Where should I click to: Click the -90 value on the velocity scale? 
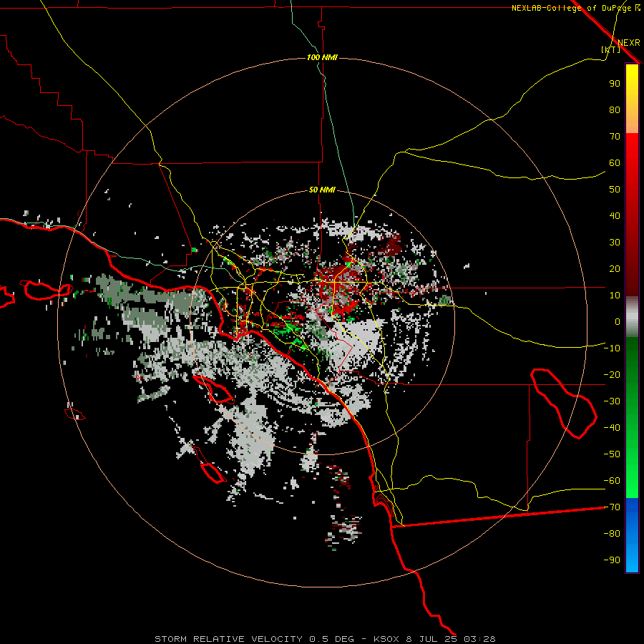tap(612, 560)
